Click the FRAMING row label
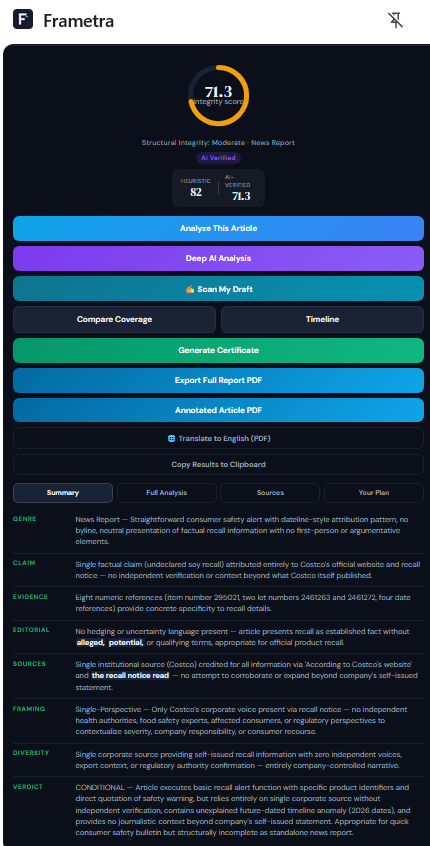 (x=29, y=708)
